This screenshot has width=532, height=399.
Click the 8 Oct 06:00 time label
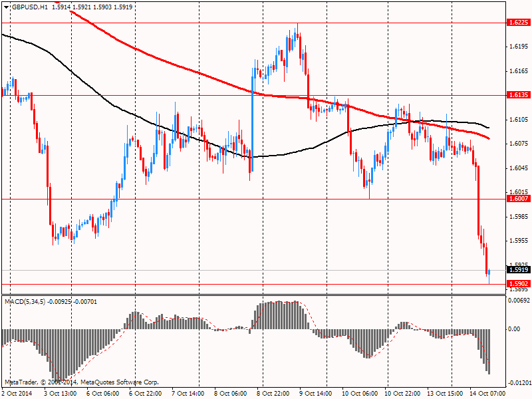click(x=231, y=393)
